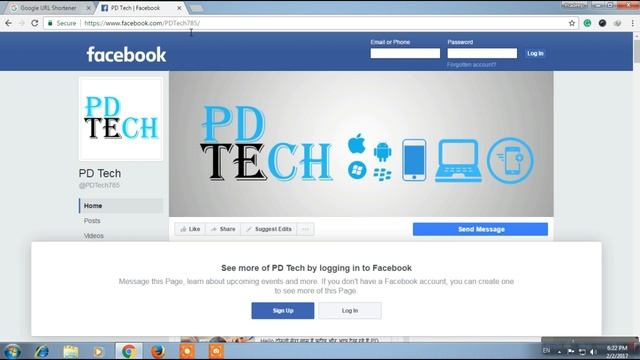Click the blue Sign Up button

tap(283, 311)
